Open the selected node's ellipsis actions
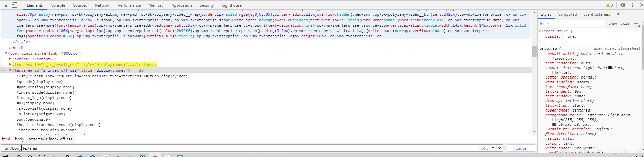This screenshot has width=644, height=157. 2,70
